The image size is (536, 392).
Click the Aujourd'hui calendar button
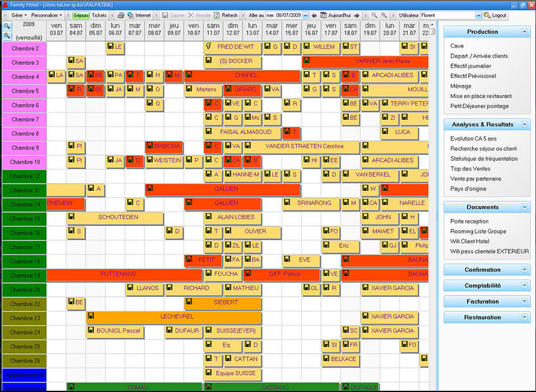(336, 15)
